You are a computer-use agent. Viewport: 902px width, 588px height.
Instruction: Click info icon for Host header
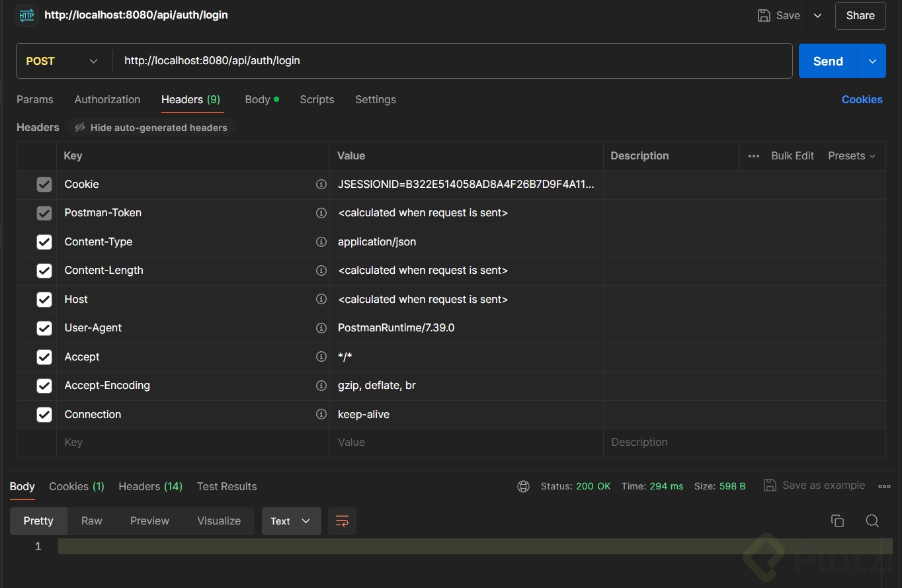tap(321, 300)
